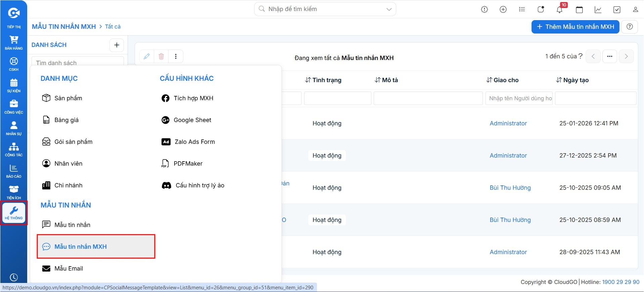The width and height of the screenshot is (644, 292).
Task: Click the question mark total count
Action: (580, 56)
